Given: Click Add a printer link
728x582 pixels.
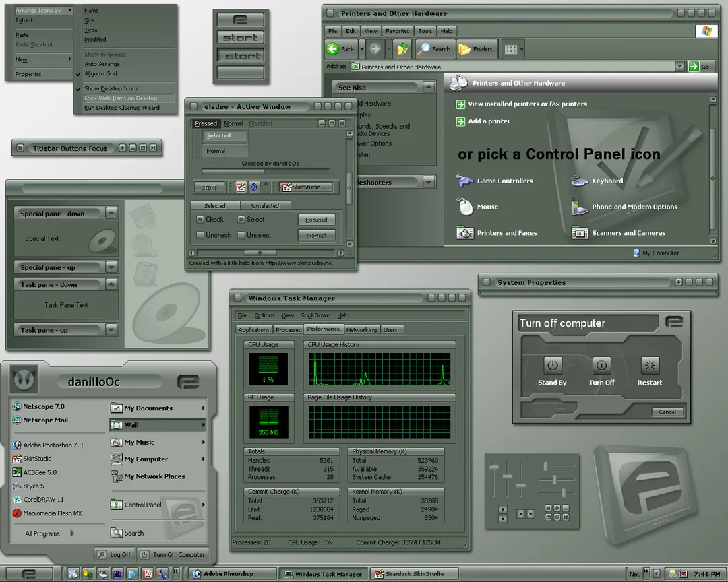Looking at the screenshot, I should tap(489, 121).
